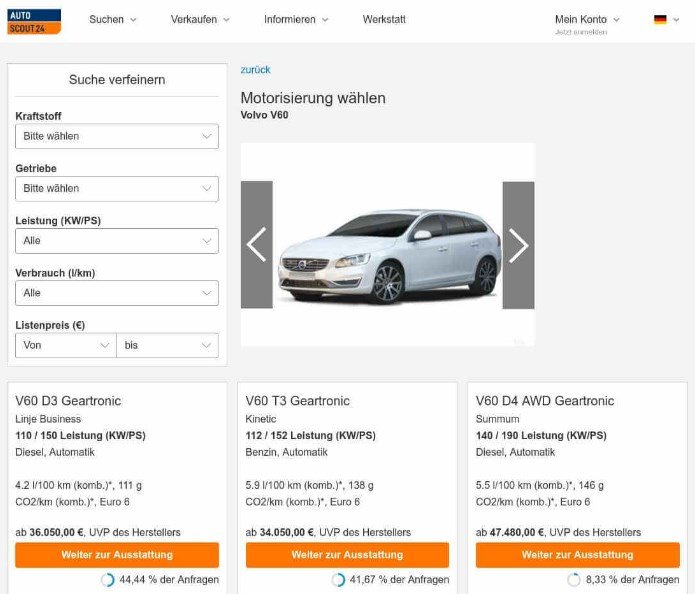The width and height of the screenshot is (695, 594).
Task: Click 41,67 % der Anfragen text
Action: coord(399,579)
